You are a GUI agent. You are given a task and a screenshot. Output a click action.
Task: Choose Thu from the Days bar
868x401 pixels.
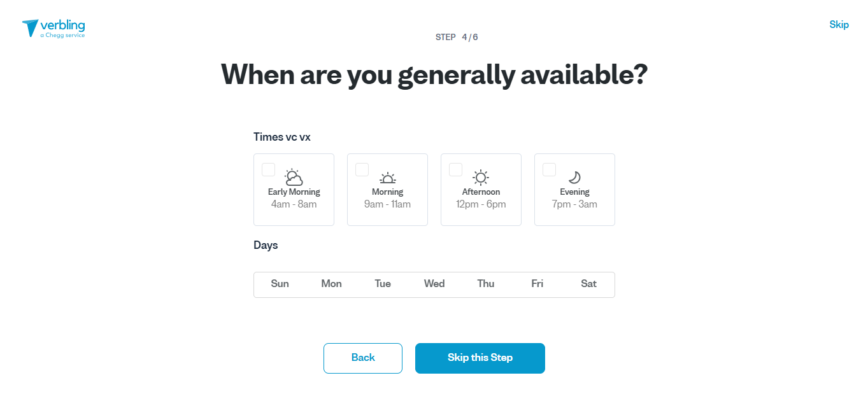(485, 284)
